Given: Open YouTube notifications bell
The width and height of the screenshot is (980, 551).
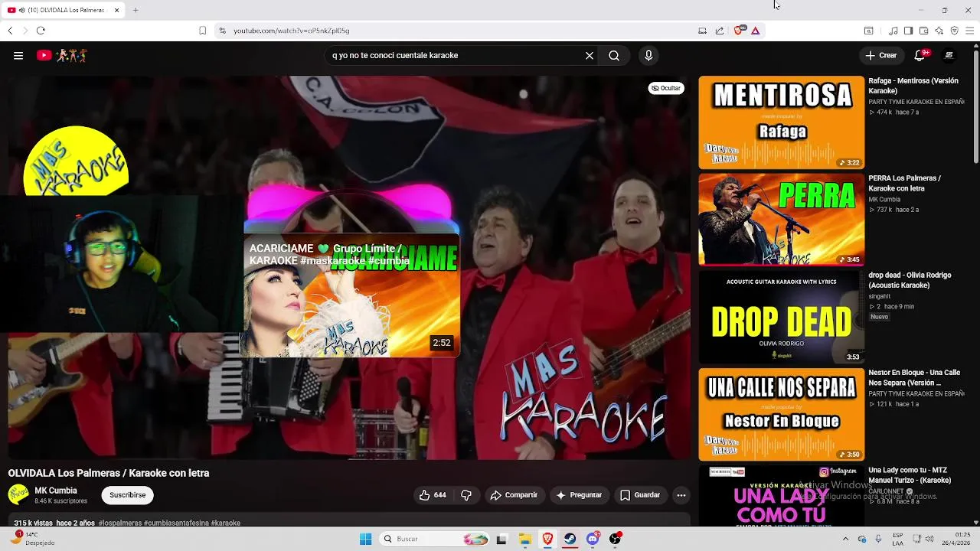Looking at the screenshot, I should [920, 55].
